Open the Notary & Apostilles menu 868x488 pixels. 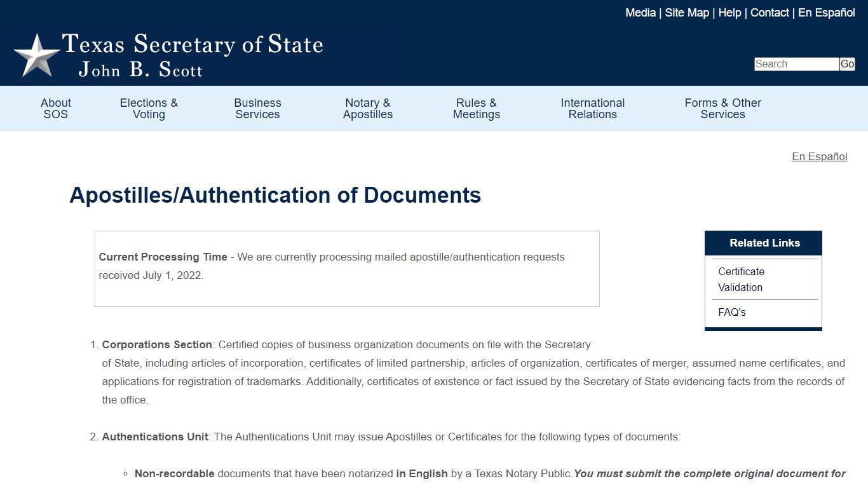coord(368,109)
